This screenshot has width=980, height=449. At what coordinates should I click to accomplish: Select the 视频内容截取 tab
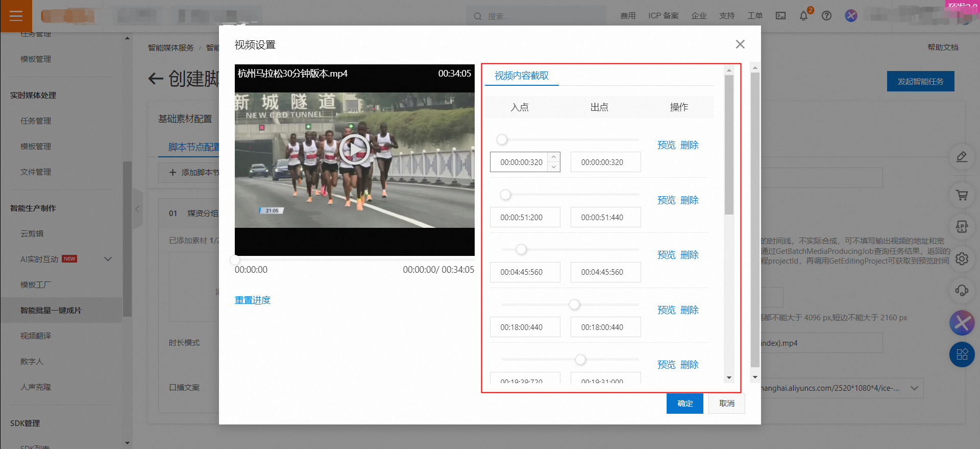pyautogui.click(x=522, y=76)
